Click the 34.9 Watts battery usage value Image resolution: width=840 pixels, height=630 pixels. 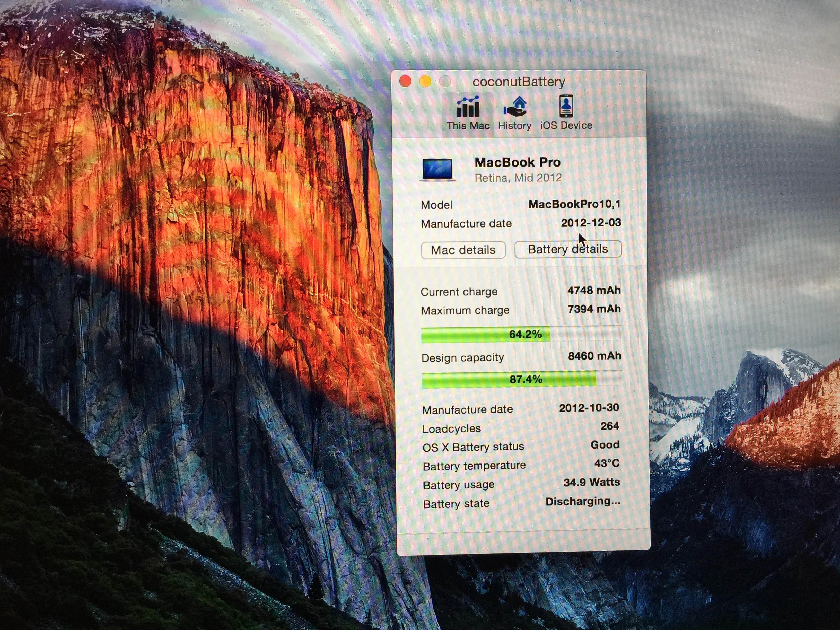point(592,482)
